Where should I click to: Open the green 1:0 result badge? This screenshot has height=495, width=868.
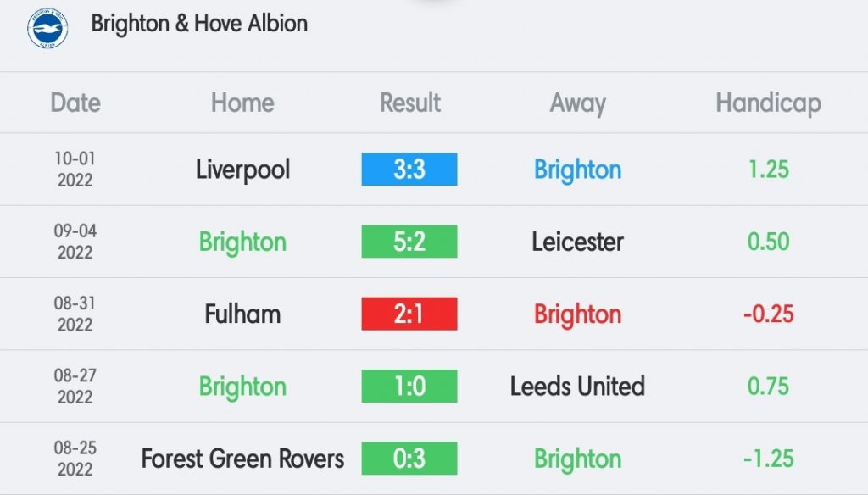[409, 386]
